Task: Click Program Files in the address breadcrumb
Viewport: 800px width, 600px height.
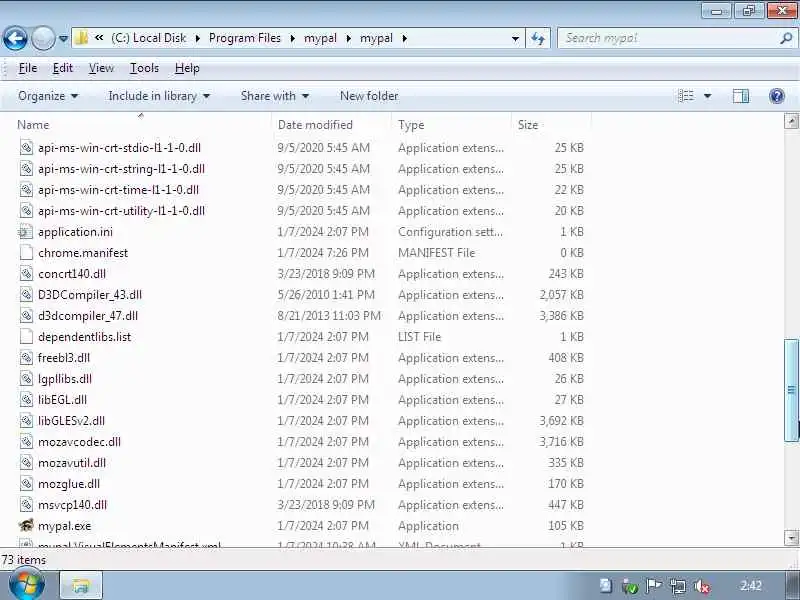Action: pyautogui.click(x=245, y=38)
